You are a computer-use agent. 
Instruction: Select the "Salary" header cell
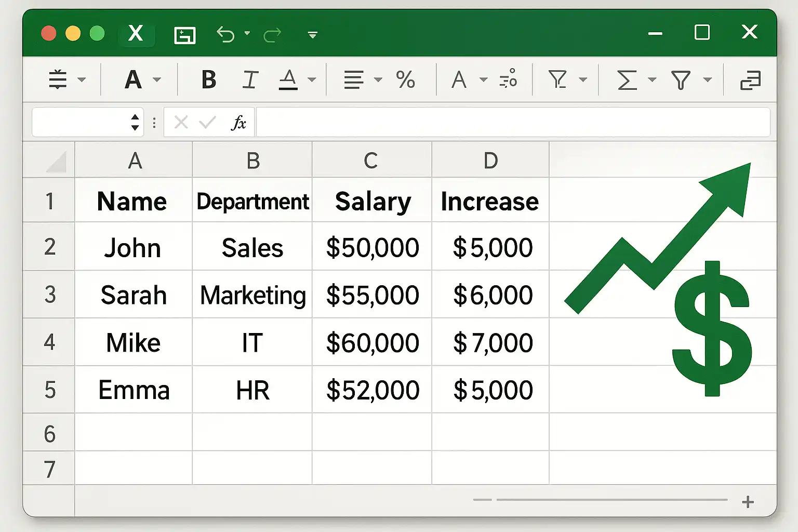(x=372, y=201)
